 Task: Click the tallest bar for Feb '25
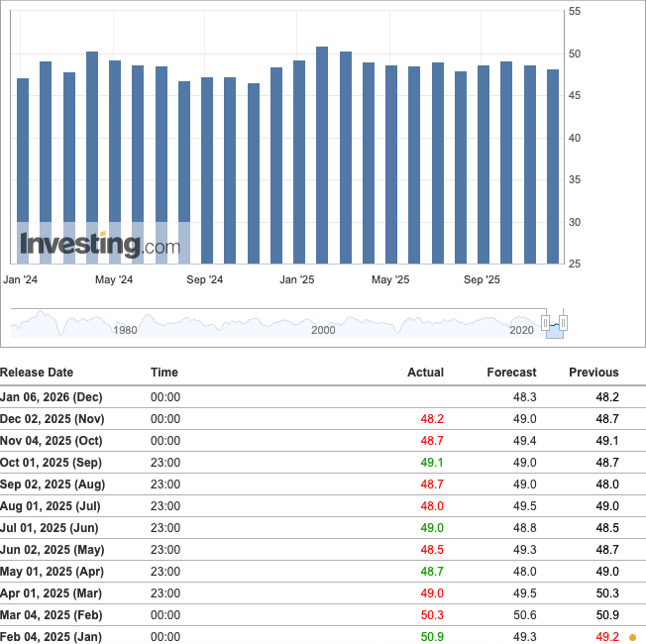(x=322, y=155)
